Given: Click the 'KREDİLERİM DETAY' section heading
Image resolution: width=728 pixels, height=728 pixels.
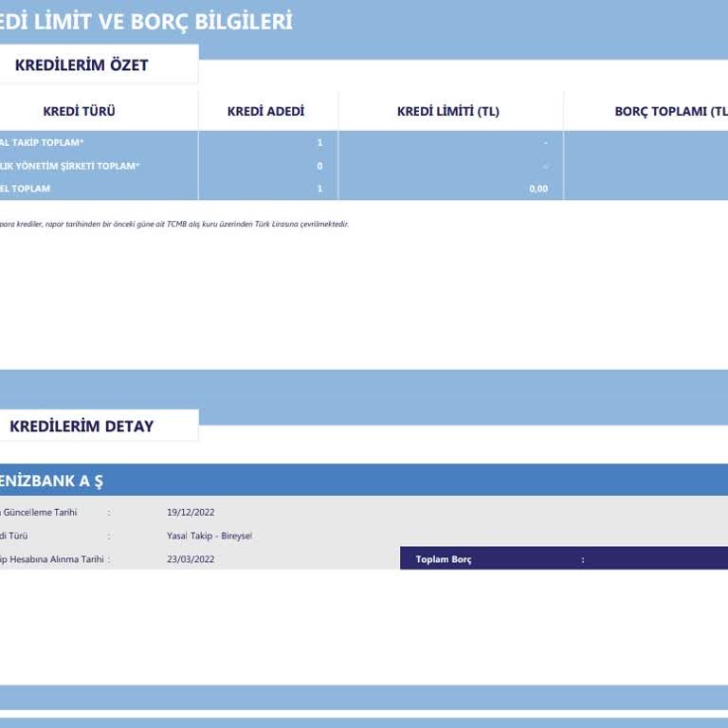Looking at the screenshot, I should click(82, 427).
